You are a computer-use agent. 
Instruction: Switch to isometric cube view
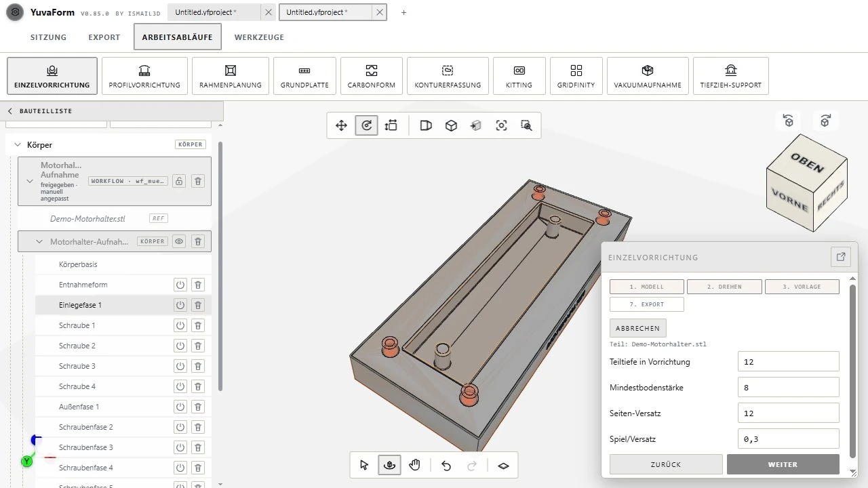point(451,125)
